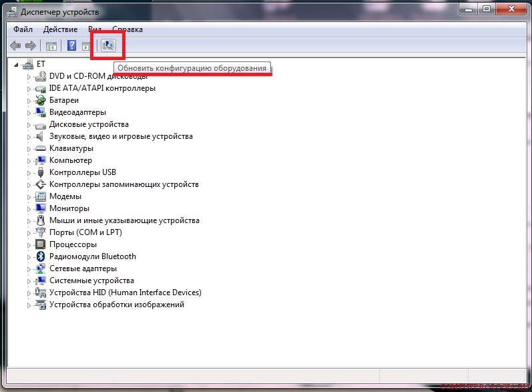Expand the Контроллеры USB category arrow
This screenshot has width=532, height=392.
tap(29, 172)
